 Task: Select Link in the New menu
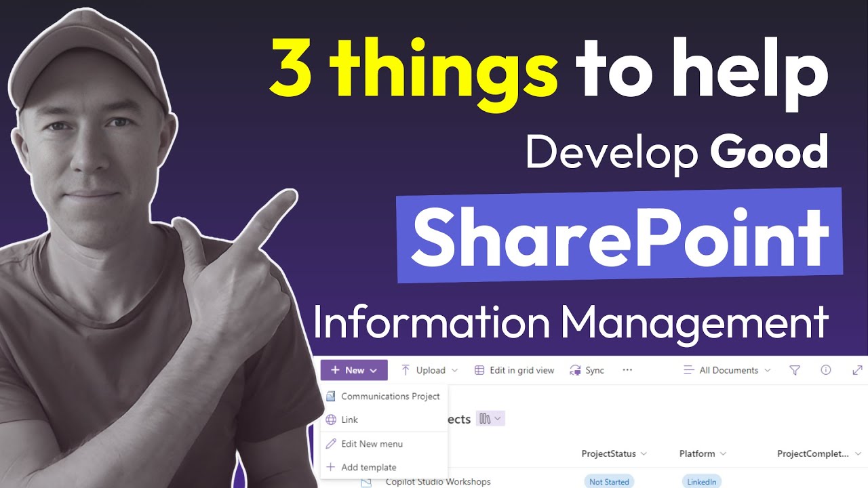pyautogui.click(x=384, y=420)
